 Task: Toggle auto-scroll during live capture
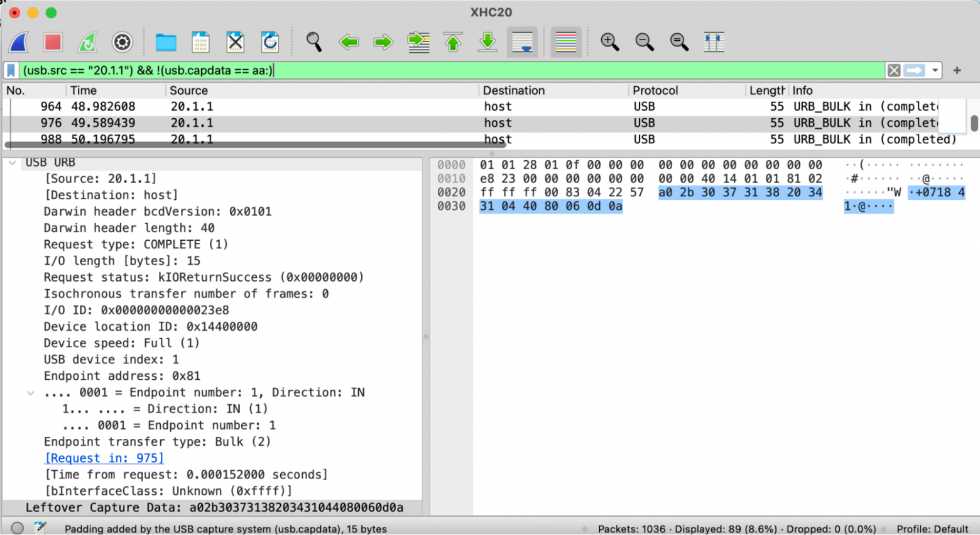click(x=523, y=42)
